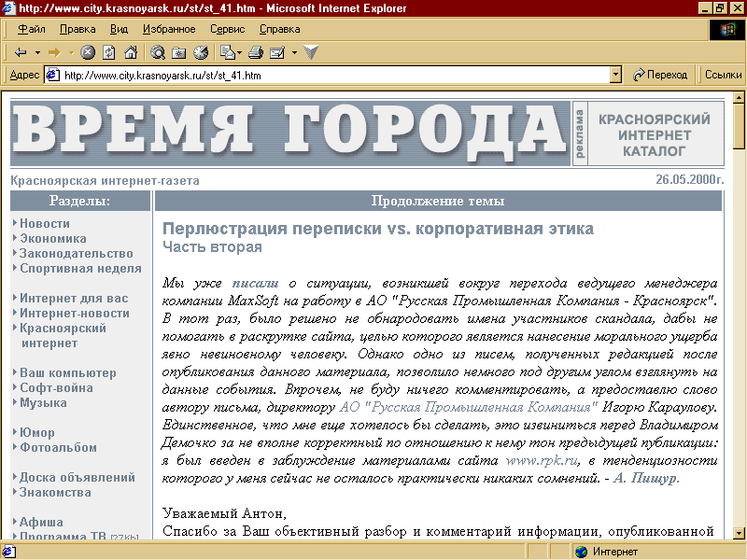This screenshot has height=560, width=747.
Task: Click the Internet zone globe icon
Action: pos(581,552)
